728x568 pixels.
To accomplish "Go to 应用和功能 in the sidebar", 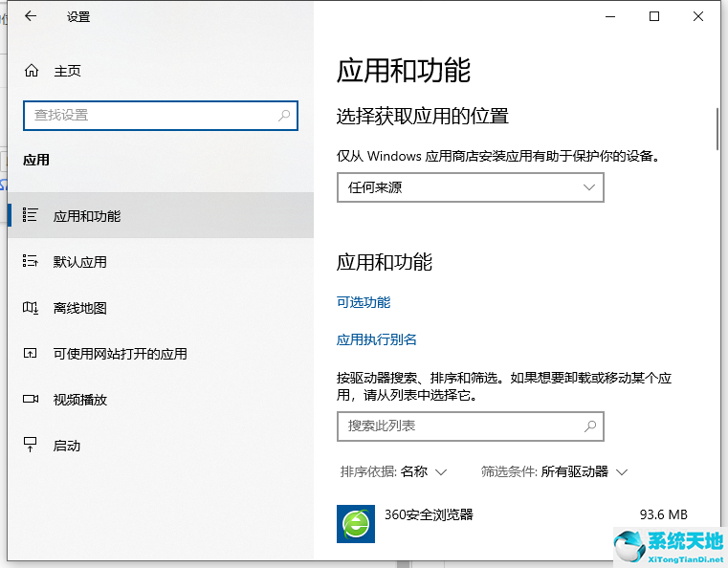I will tap(161, 215).
